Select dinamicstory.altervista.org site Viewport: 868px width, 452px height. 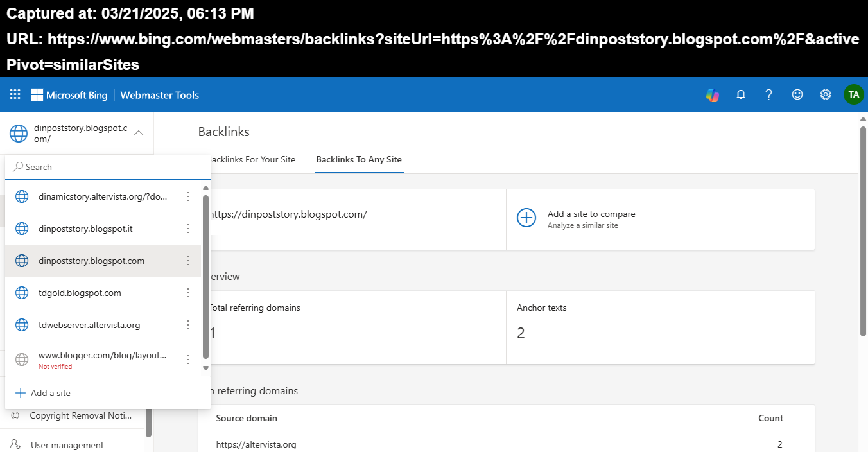click(103, 196)
